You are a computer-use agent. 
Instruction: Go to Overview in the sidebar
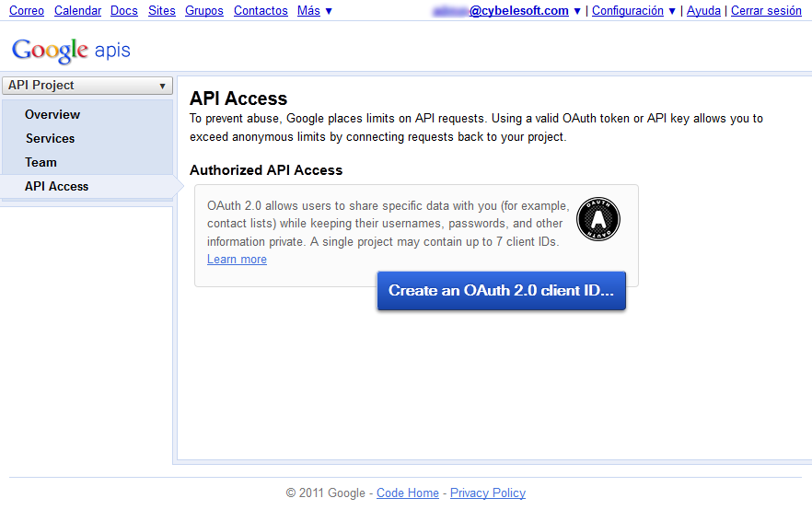point(52,114)
